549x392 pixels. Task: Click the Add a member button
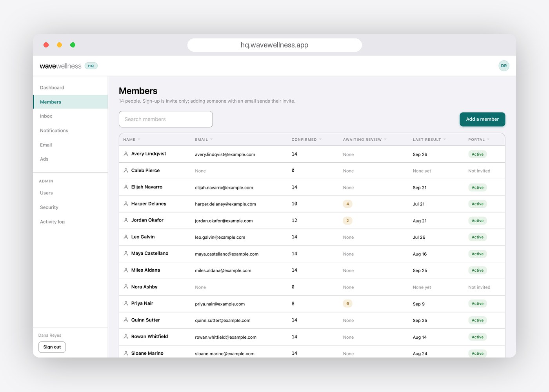click(x=482, y=119)
